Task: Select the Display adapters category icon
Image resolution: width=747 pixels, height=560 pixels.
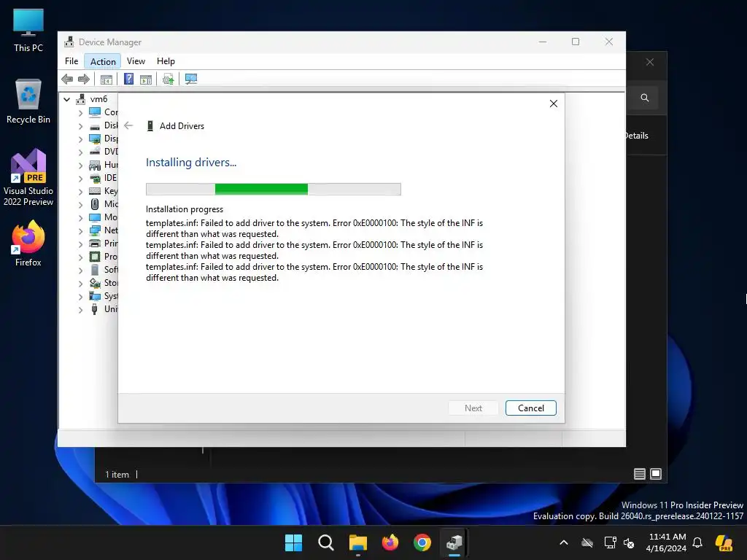Action: pyautogui.click(x=95, y=139)
